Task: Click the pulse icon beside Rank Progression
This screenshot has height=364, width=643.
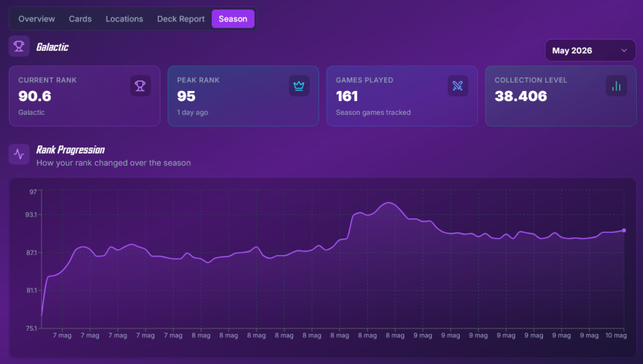Action: pyautogui.click(x=19, y=154)
